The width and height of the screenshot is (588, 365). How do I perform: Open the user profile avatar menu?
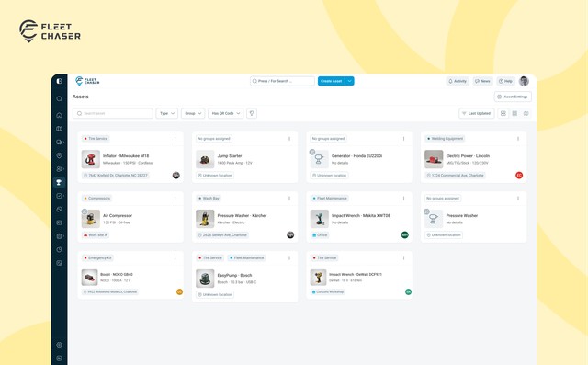click(x=524, y=81)
